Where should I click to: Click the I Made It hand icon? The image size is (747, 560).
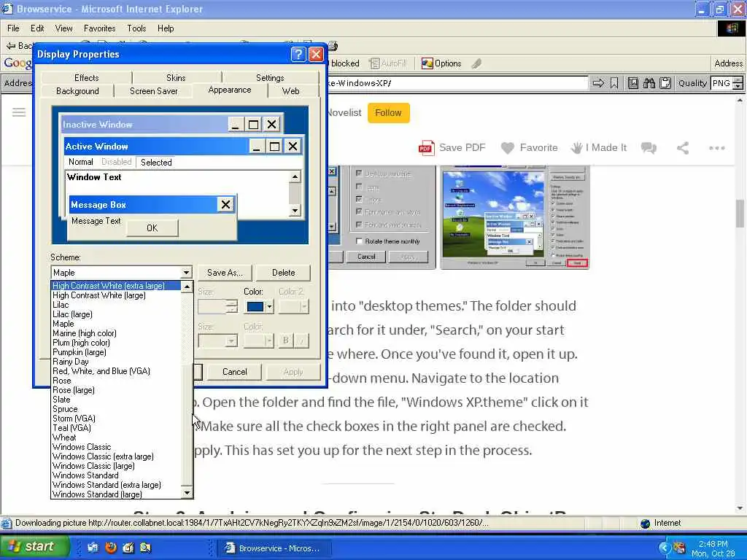576,148
